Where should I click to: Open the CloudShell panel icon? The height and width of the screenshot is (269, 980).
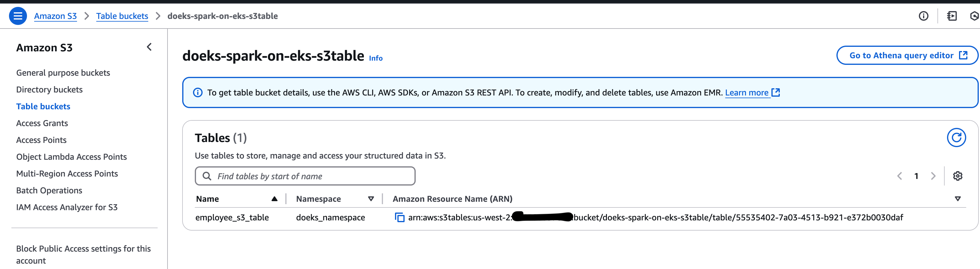coord(952,16)
